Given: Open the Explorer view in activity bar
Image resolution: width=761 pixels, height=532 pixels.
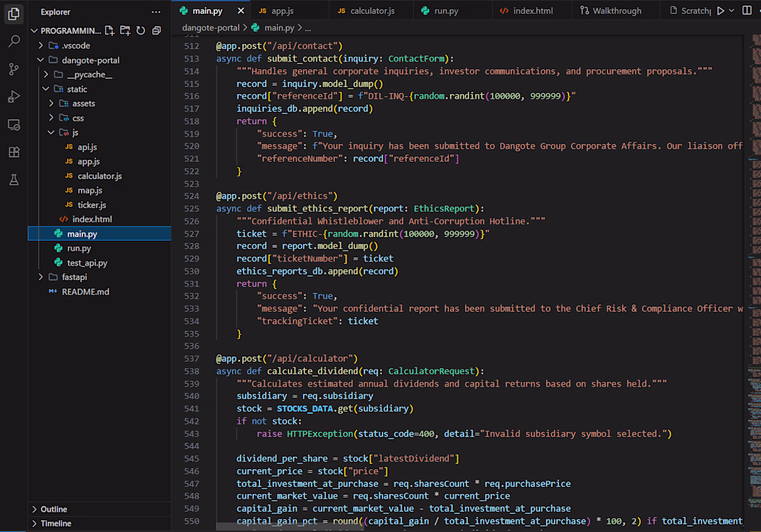Looking at the screenshot, I should (x=14, y=14).
